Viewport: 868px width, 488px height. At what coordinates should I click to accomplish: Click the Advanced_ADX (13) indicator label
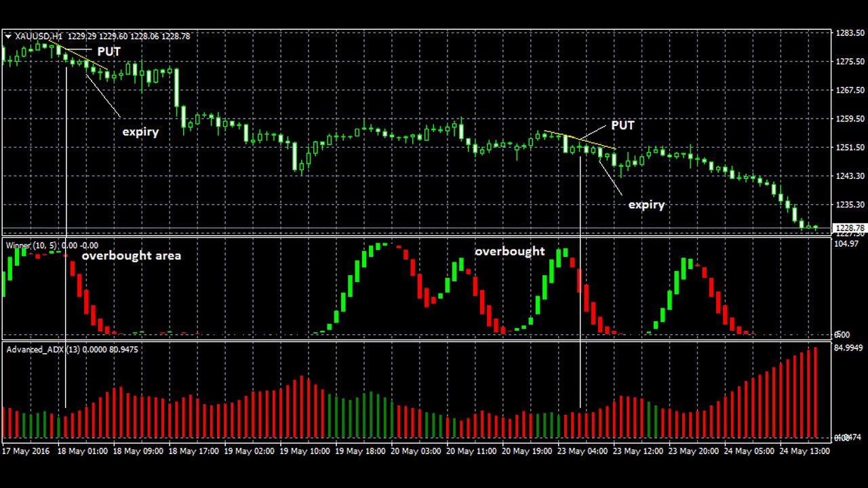point(43,350)
